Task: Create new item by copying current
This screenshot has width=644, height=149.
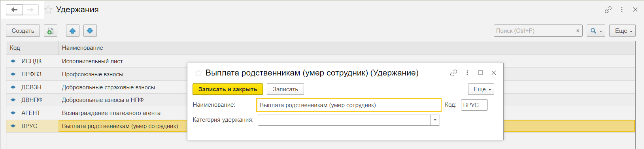Action: tap(51, 30)
